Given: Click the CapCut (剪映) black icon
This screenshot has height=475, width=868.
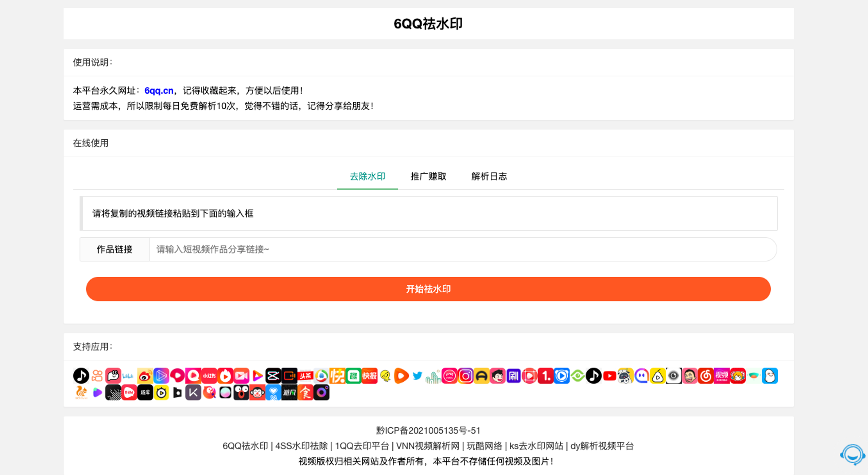Looking at the screenshot, I should tap(273, 376).
